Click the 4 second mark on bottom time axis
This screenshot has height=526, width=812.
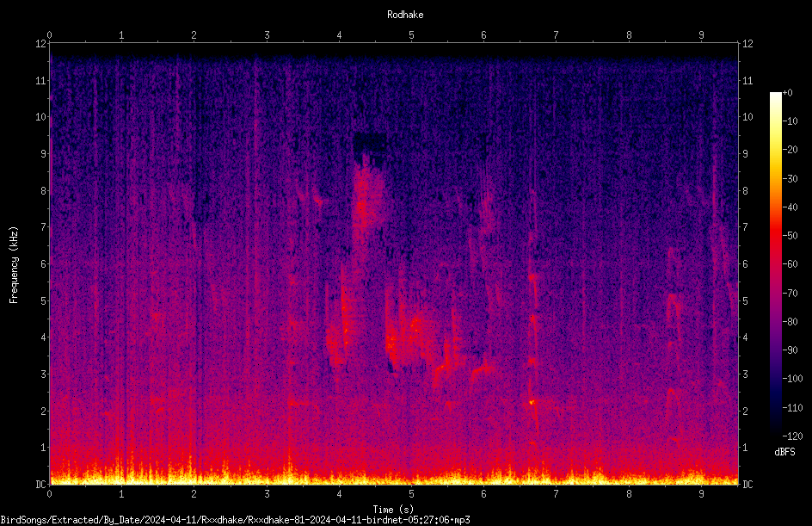(x=339, y=494)
